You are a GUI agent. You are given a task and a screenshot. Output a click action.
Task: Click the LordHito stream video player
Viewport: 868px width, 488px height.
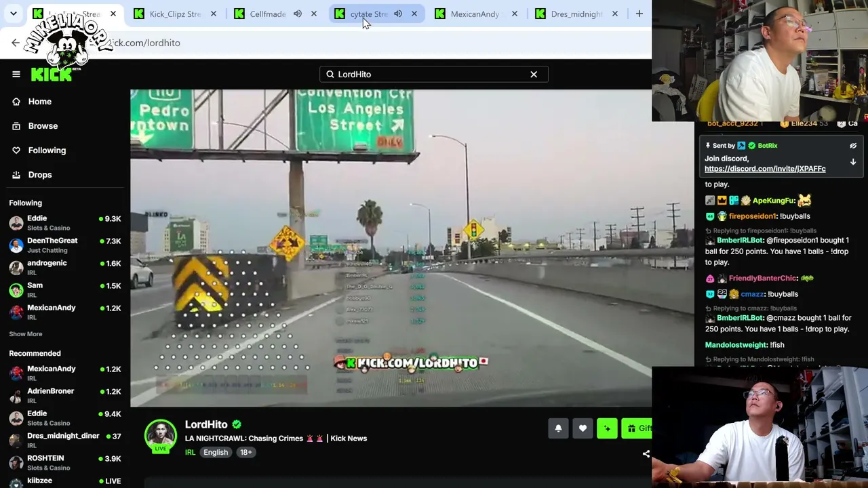[391, 248]
